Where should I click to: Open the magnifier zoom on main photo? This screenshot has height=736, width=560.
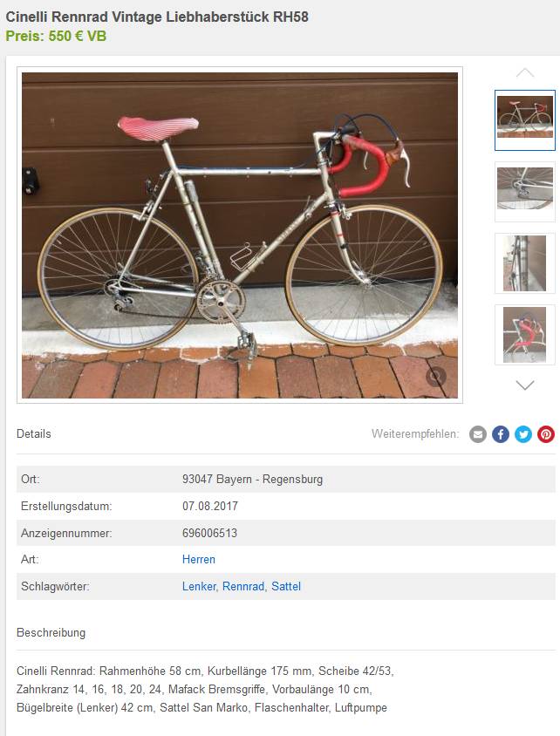click(x=435, y=377)
